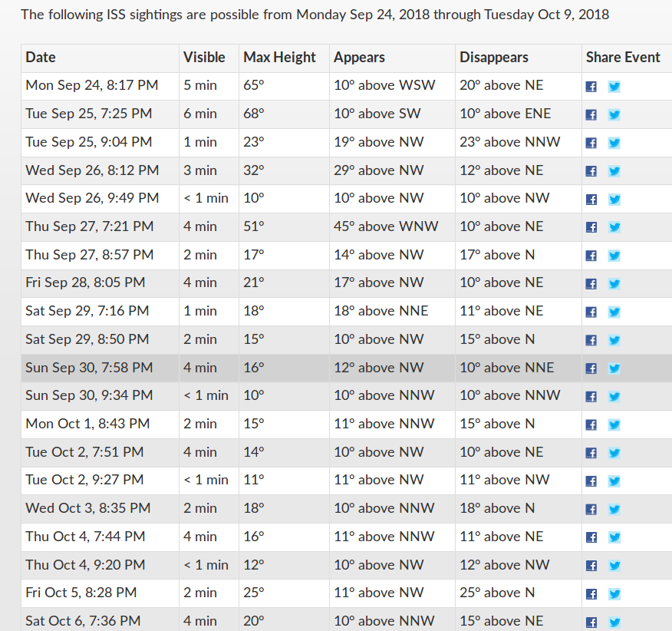Select the Sun Sep 30, 7:58 PM row
This screenshot has width=672, height=631.
[347, 368]
